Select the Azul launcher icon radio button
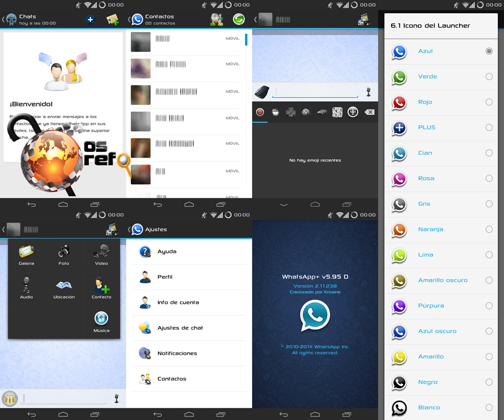Screen dimensions: 504x420 pos(489,51)
